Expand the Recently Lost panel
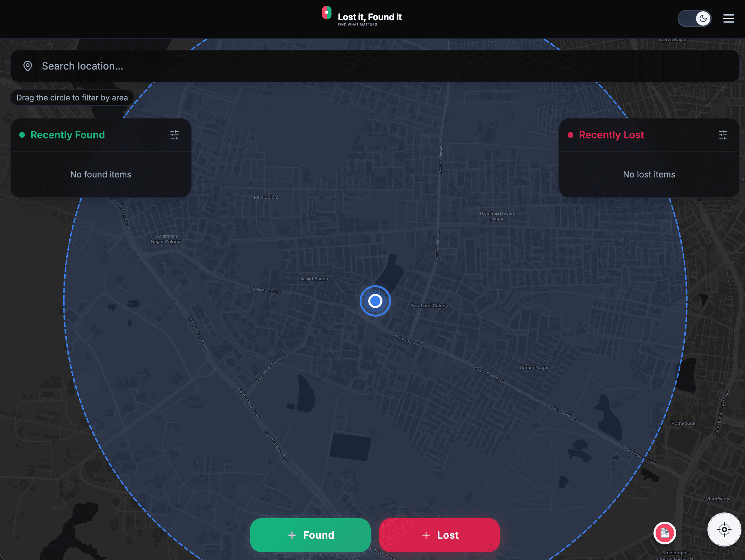The height and width of the screenshot is (560, 745). [611, 135]
